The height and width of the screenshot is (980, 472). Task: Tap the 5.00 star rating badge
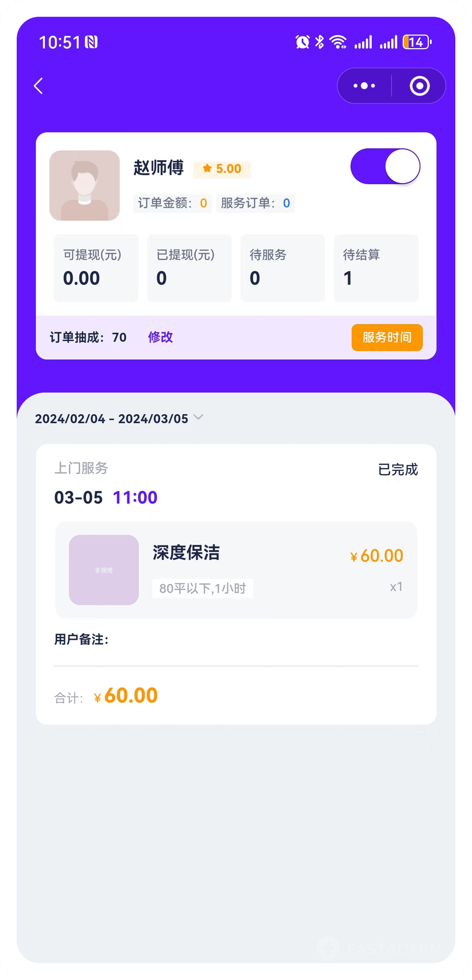pos(222,169)
